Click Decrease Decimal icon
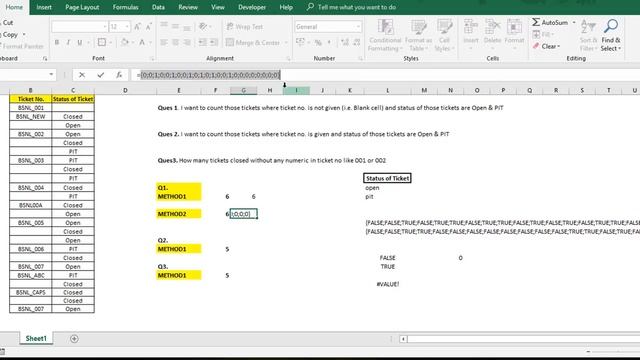The image size is (640, 360). tap(357, 42)
